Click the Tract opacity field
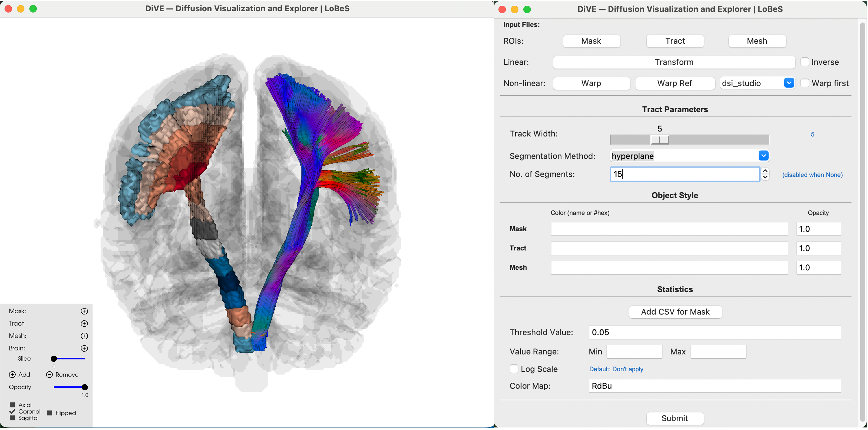 pos(818,248)
